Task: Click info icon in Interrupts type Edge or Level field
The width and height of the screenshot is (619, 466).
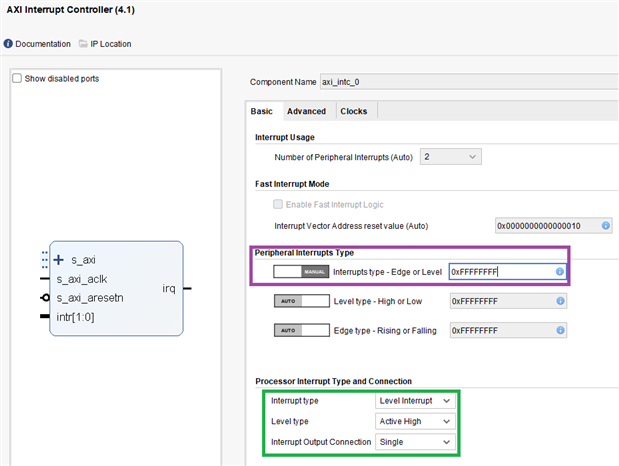Action: [x=559, y=271]
